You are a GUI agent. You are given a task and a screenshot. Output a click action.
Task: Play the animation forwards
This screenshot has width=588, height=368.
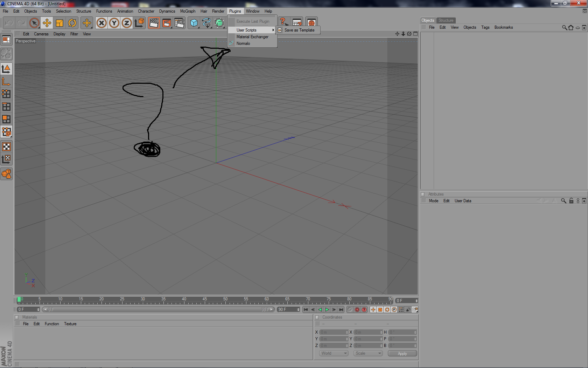(x=327, y=309)
